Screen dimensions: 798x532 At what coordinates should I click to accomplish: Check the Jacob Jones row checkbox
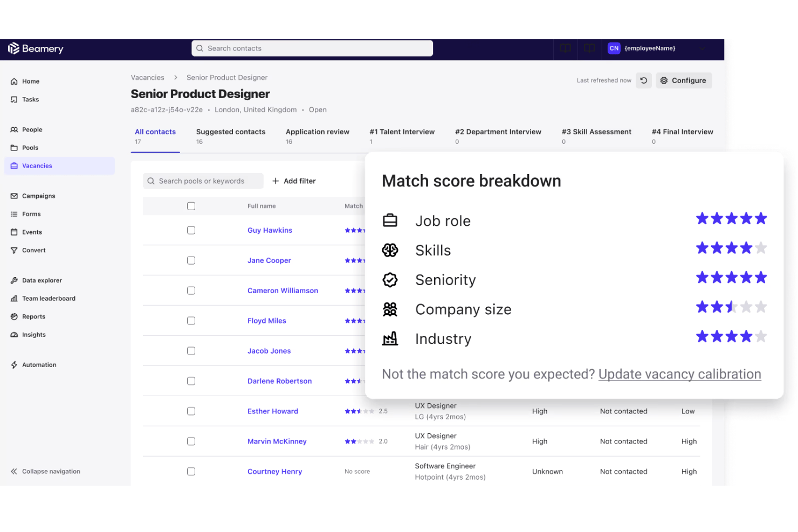click(191, 351)
